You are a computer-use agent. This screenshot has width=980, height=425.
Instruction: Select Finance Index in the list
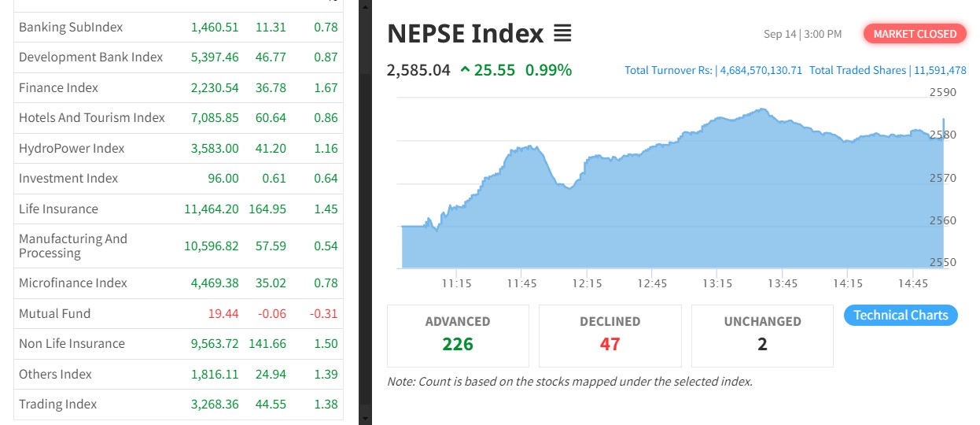point(179,87)
